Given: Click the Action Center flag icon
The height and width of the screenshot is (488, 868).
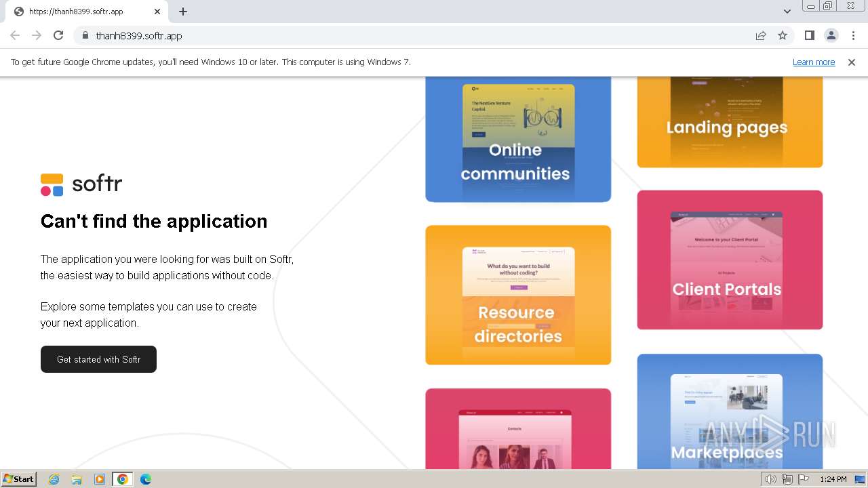Looking at the screenshot, I should (x=804, y=479).
